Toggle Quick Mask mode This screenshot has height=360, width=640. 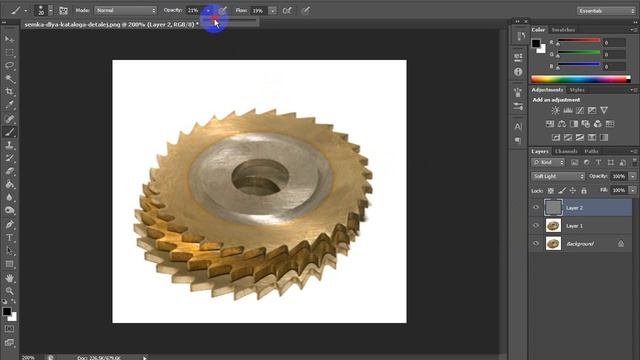9,329
